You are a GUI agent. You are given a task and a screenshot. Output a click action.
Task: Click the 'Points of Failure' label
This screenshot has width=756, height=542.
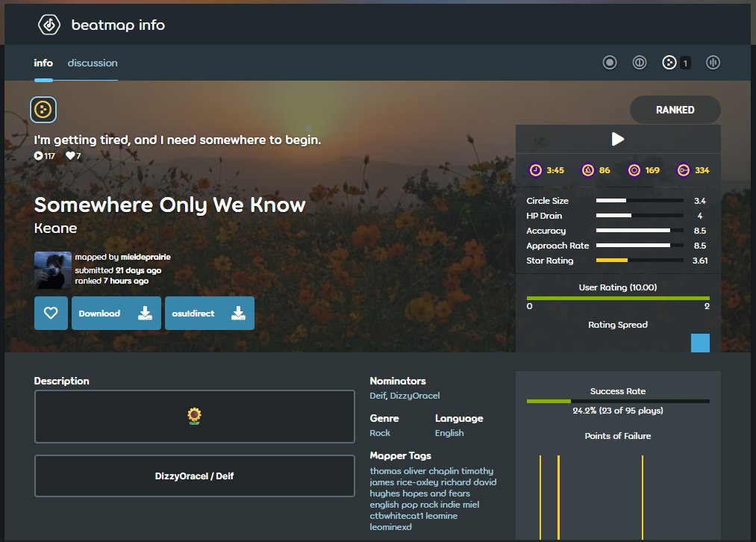pyautogui.click(x=618, y=436)
